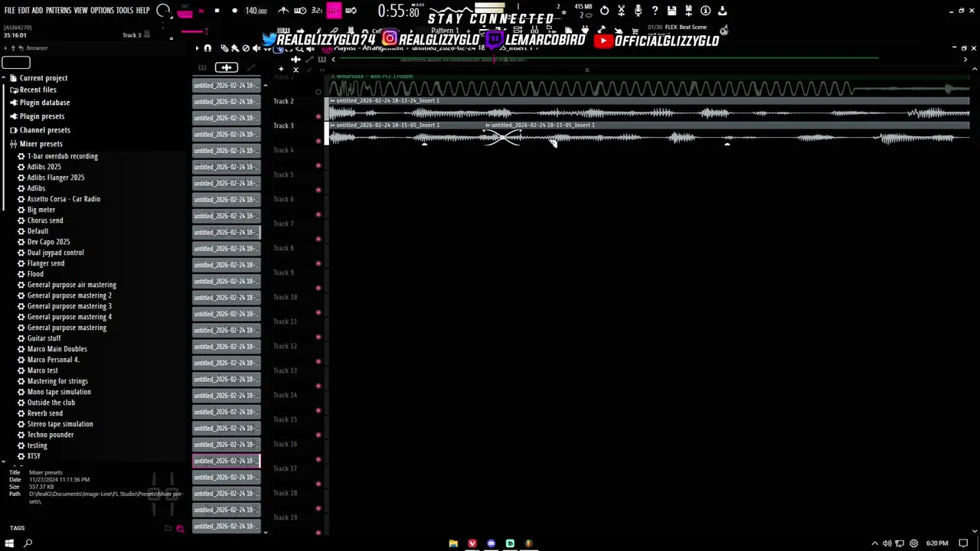This screenshot has height=551, width=980.
Task: Select the Dev Capo 2025 preset
Action: pyautogui.click(x=48, y=242)
